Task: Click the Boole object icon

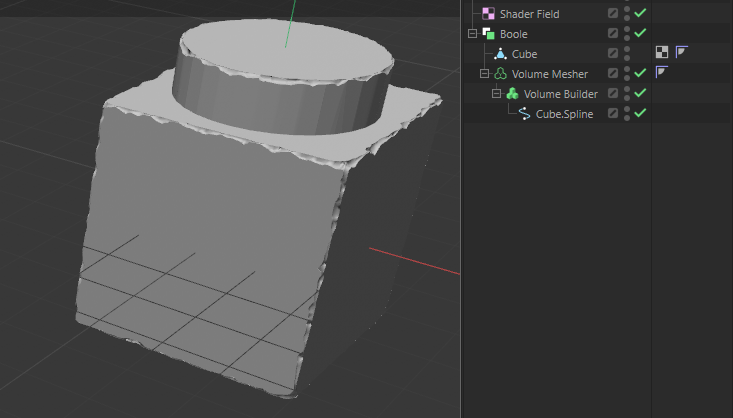Action: click(x=488, y=34)
